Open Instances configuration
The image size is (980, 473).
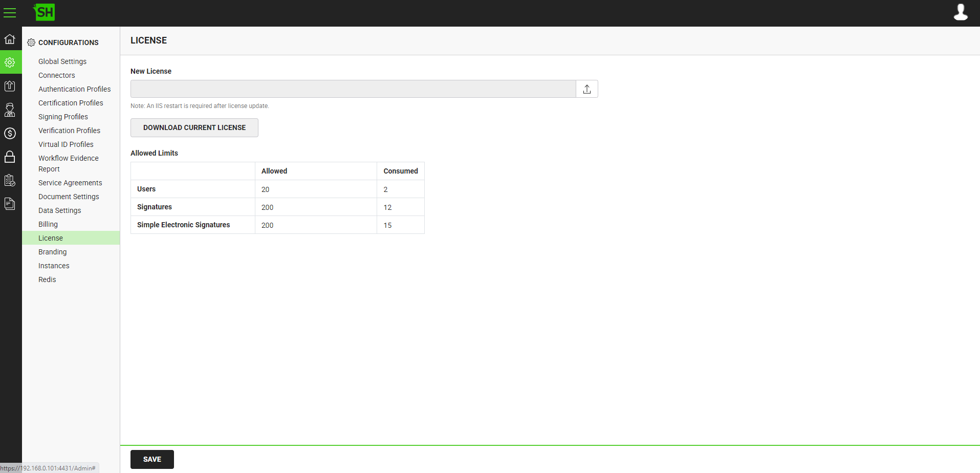tap(54, 266)
